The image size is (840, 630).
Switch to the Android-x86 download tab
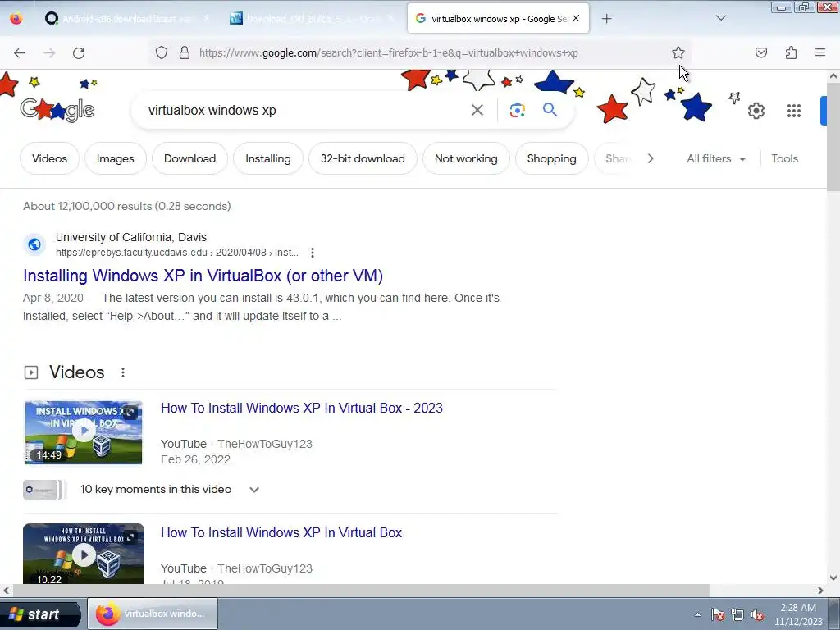coord(126,19)
